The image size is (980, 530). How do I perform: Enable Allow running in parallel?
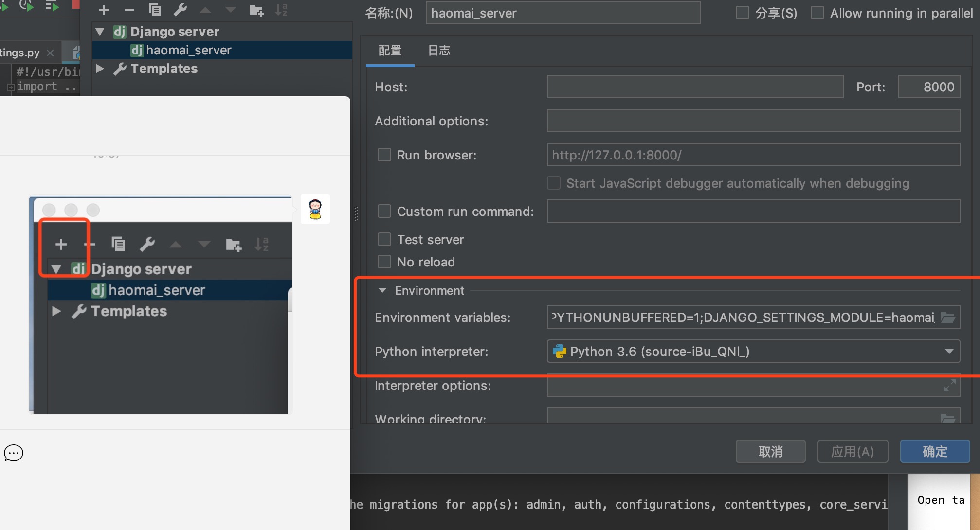(x=817, y=13)
